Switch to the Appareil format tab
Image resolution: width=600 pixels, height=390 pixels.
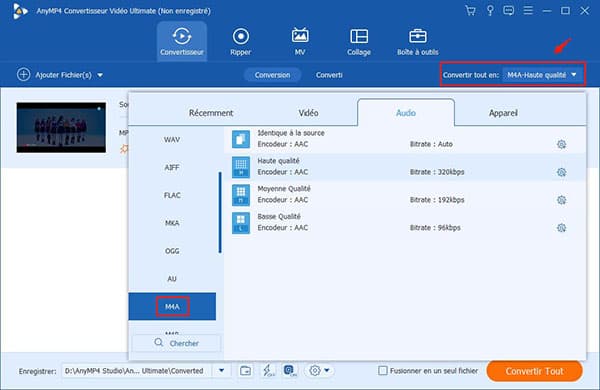tap(503, 113)
